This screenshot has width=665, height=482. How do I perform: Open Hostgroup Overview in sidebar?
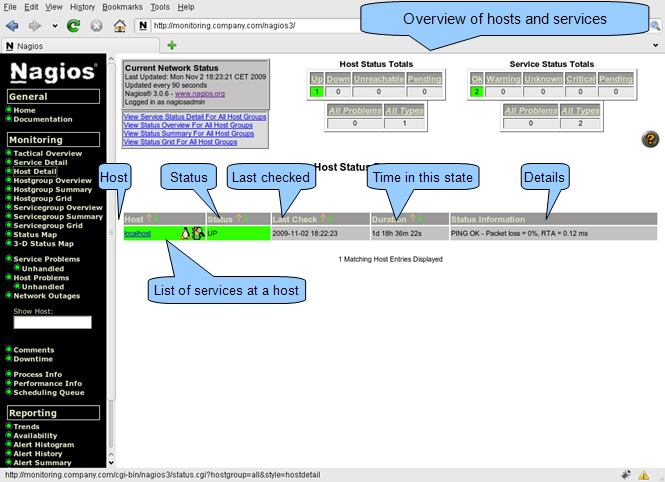tap(52, 181)
